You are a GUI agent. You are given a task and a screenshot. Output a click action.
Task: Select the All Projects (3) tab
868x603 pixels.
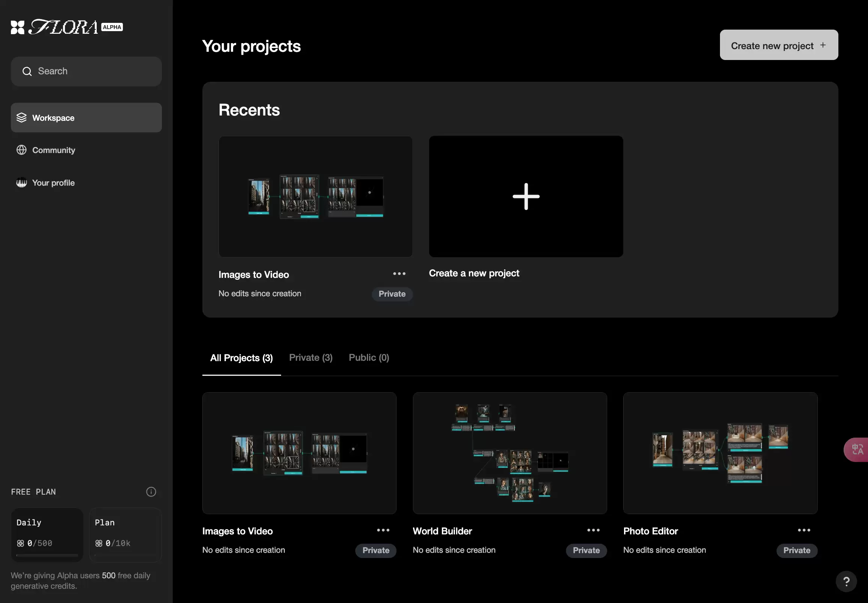click(241, 358)
